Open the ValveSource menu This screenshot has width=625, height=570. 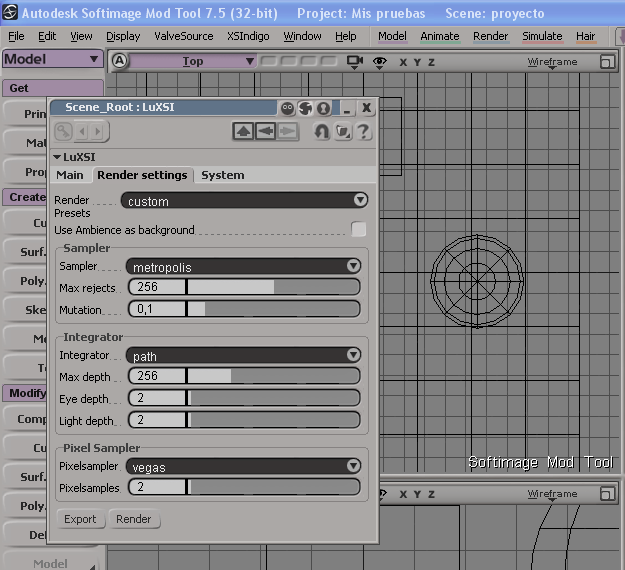pyautogui.click(x=184, y=36)
